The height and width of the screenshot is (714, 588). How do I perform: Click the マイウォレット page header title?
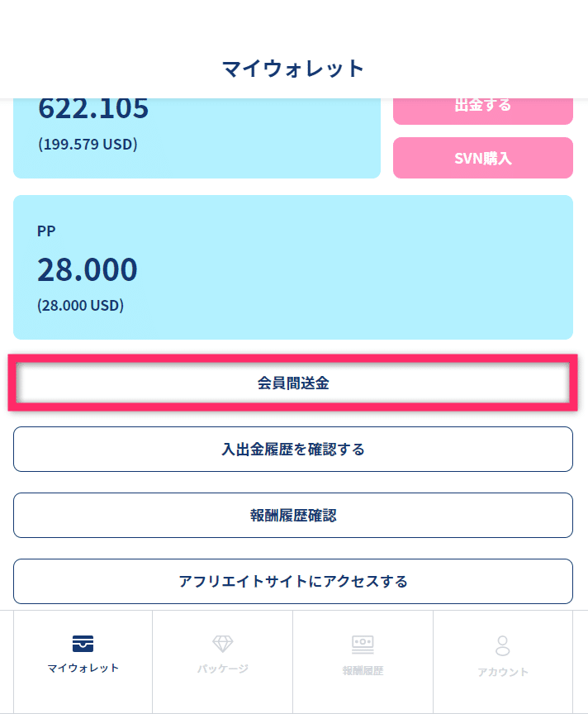(x=293, y=69)
